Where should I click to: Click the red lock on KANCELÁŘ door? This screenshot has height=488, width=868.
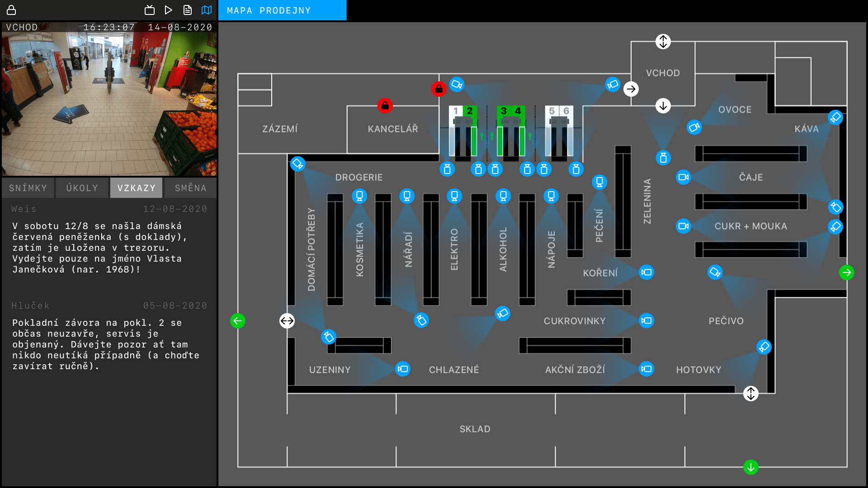click(x=385, y=106)
